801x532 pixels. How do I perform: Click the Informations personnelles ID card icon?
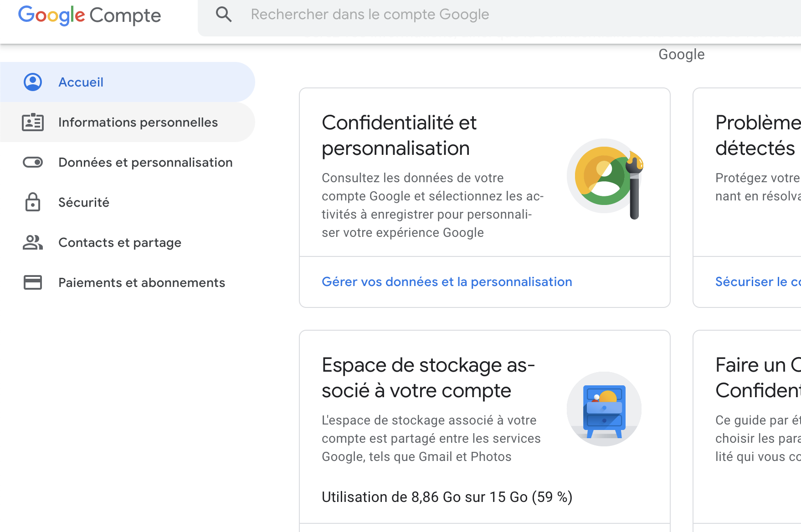[x=32, y=122]
